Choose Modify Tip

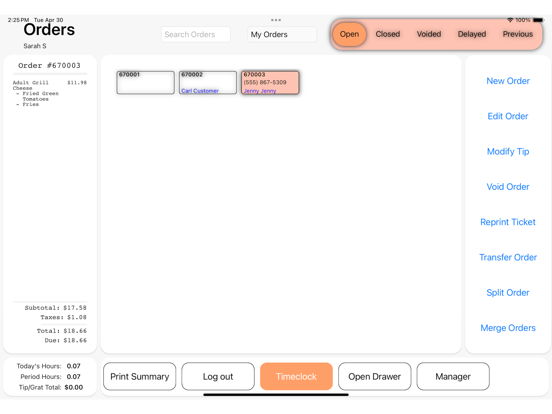tap(508, 151)
